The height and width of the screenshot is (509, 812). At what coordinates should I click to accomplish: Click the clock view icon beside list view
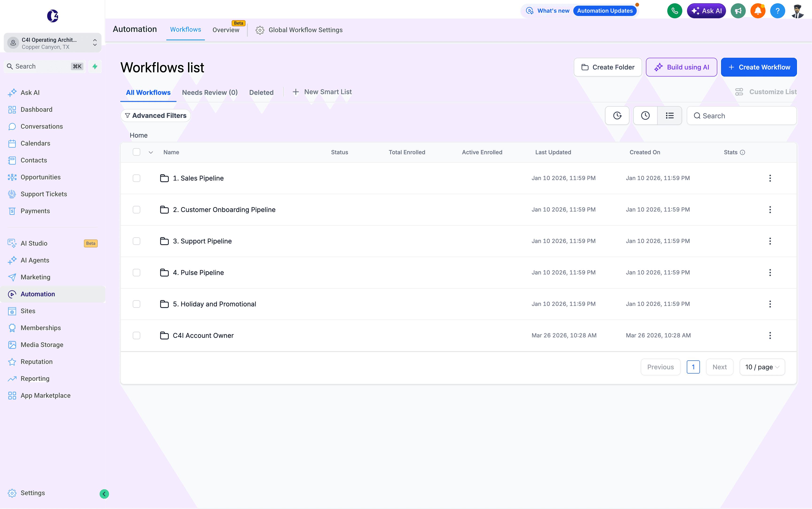(645, 116)
